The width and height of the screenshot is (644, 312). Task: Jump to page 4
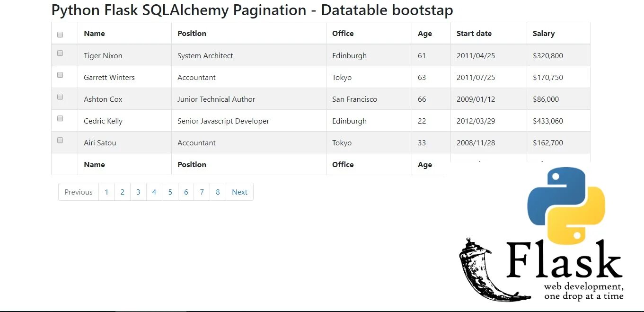click(x=154, y=192)
